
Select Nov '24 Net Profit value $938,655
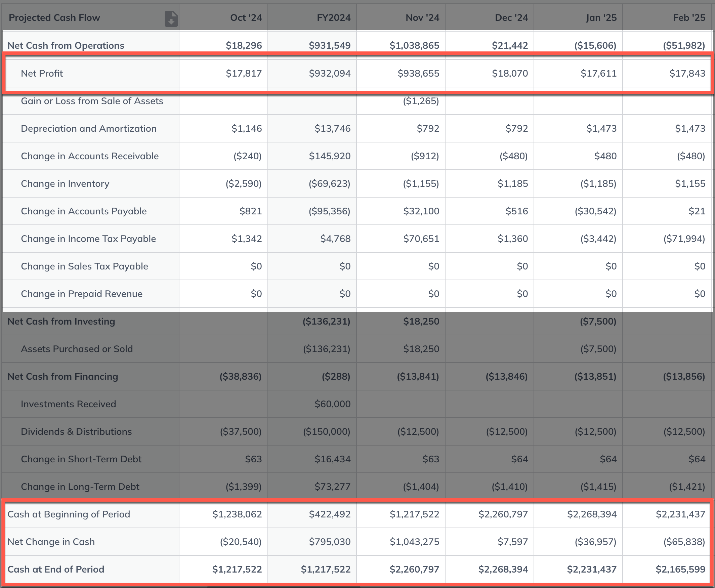pos(418,73)
